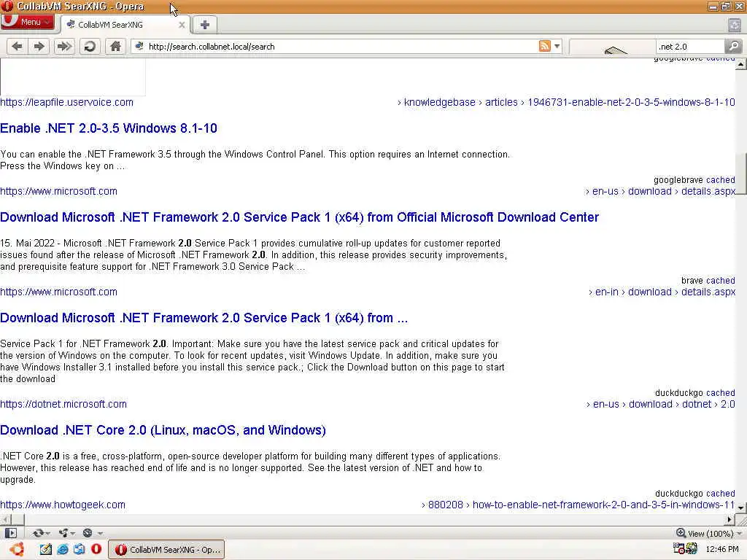Click the 'articles' breadcrumb link
The width and height of the screenshot is (747, 560).
pyautogui.click(x=501, y=102)
